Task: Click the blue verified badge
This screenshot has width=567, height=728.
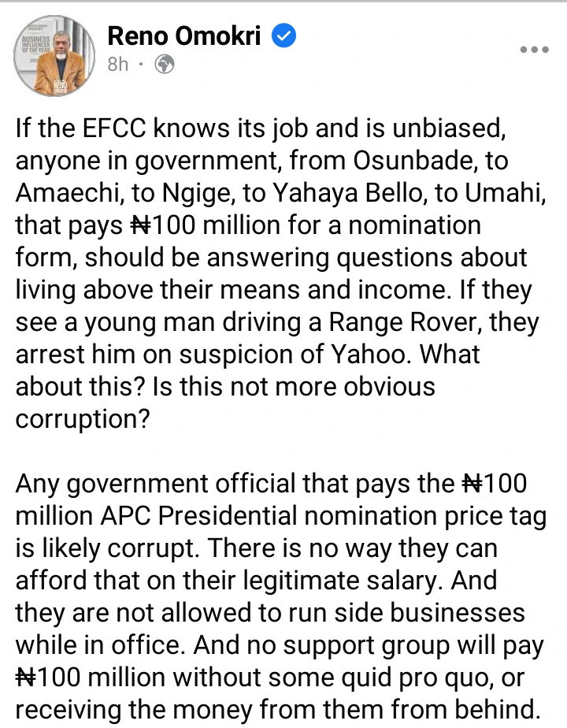Action: pyautogui.click(x=284, y=36)
